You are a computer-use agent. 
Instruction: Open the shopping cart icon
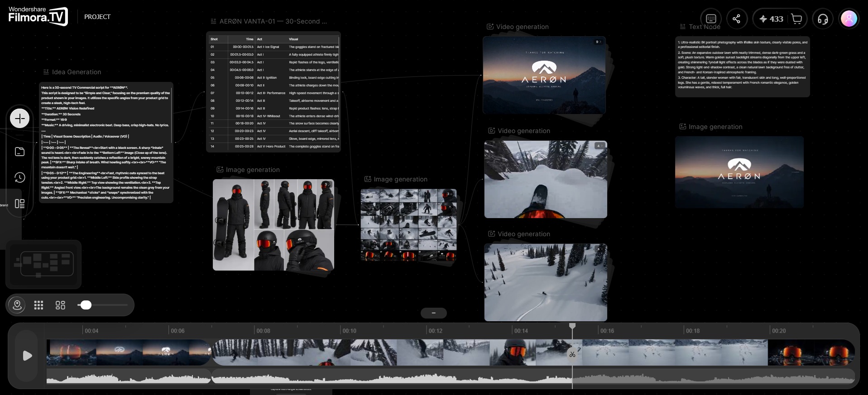coord(796,19)
